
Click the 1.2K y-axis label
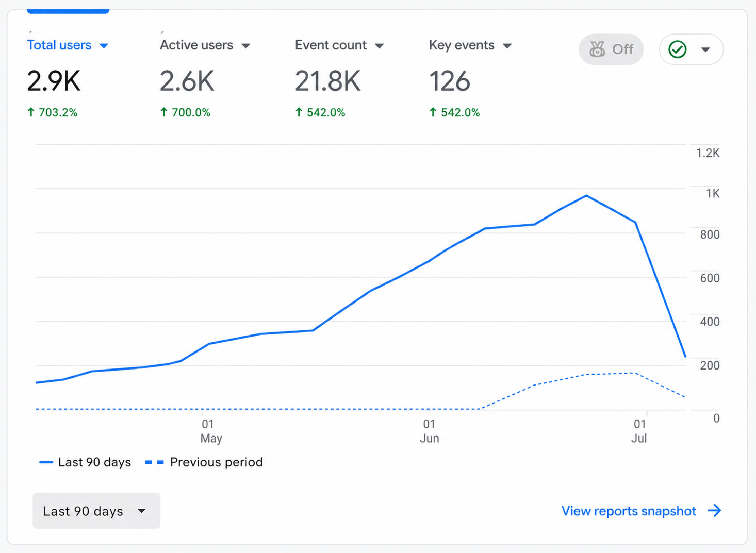point(708,153)
